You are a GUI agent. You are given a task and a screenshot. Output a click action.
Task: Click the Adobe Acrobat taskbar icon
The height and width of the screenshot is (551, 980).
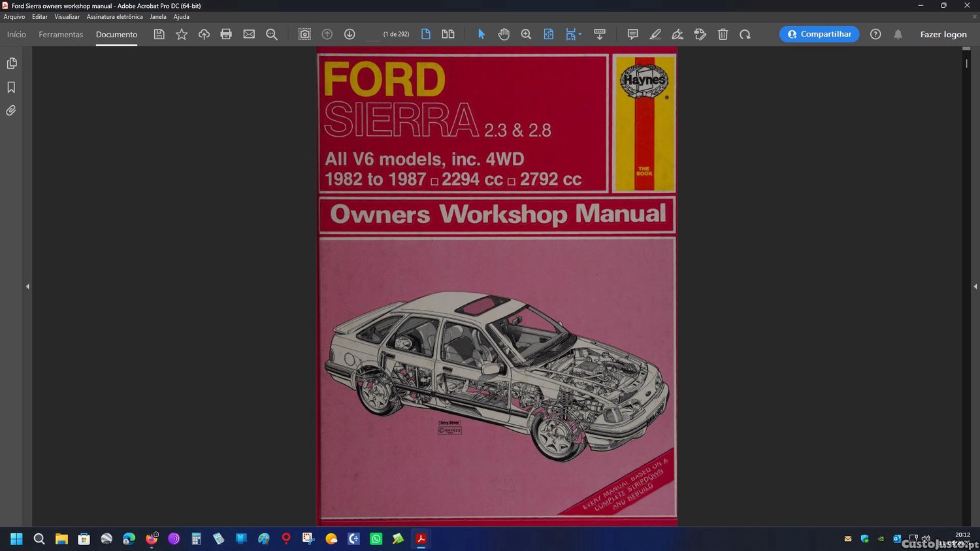tap(421, 539)
